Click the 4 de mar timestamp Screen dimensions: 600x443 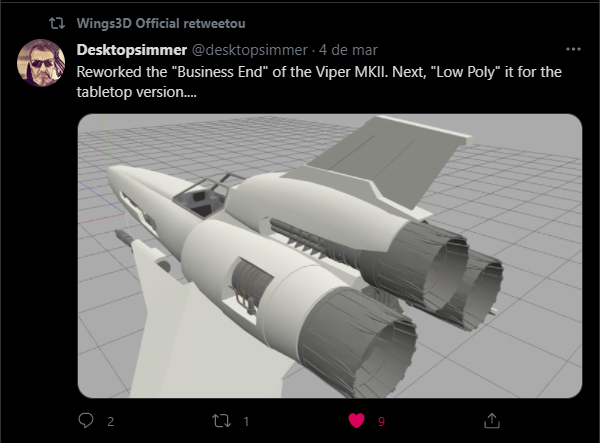[348, 50]
